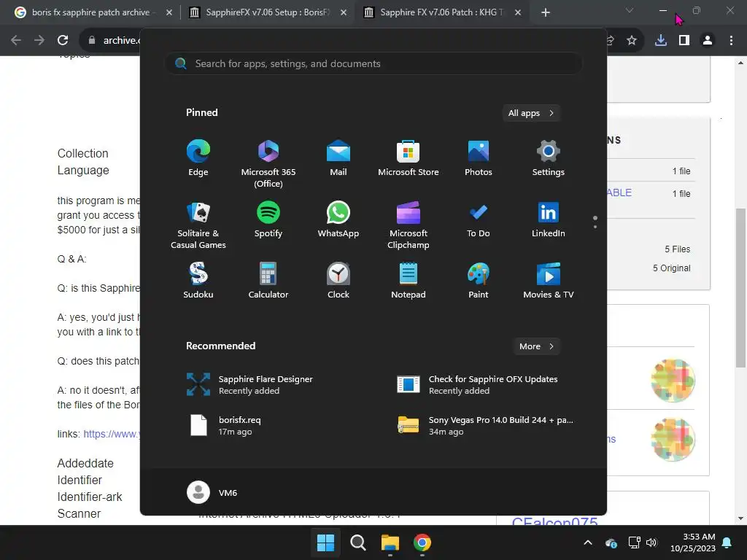Switch to SapphireFX v7.06 Setup tab

(268, 12)
